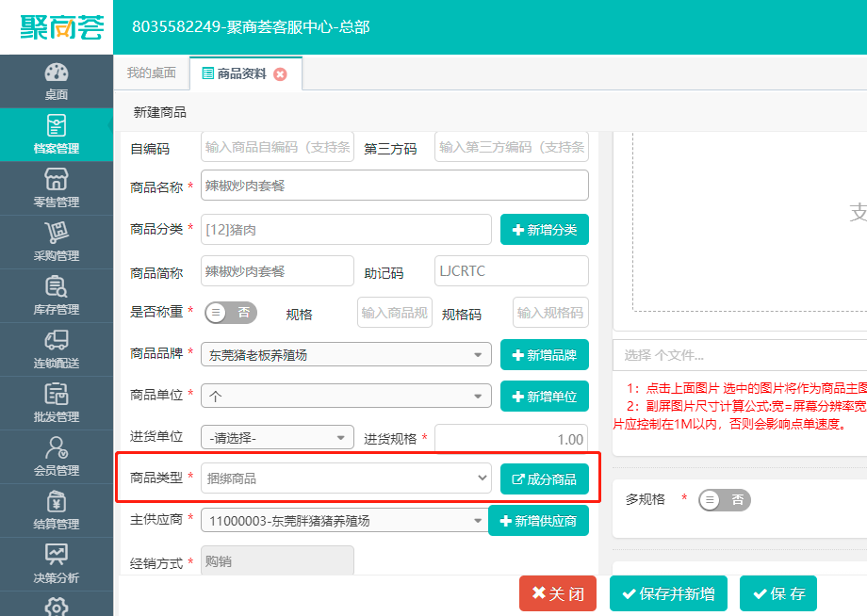867x616 pixels.
Task: Click the 新增品牌 add brand button
Action: point(544,354)
